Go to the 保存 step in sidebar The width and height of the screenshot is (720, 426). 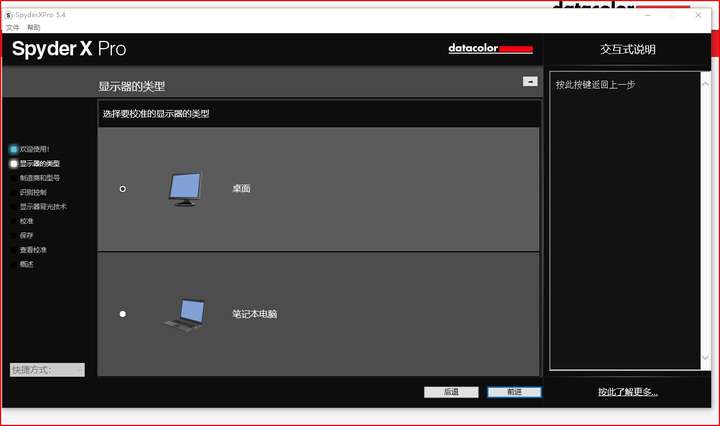27,235
